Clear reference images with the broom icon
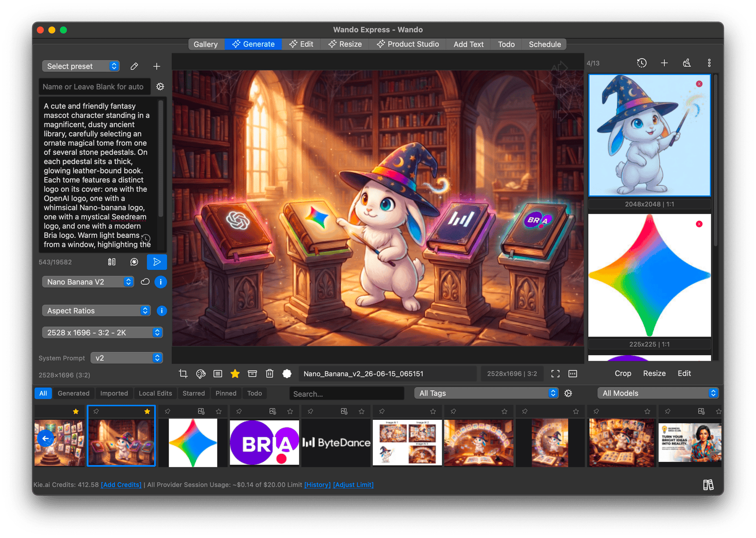Viewport: 756px width, 538px height. pyautogui.click(x=687, y=63)
